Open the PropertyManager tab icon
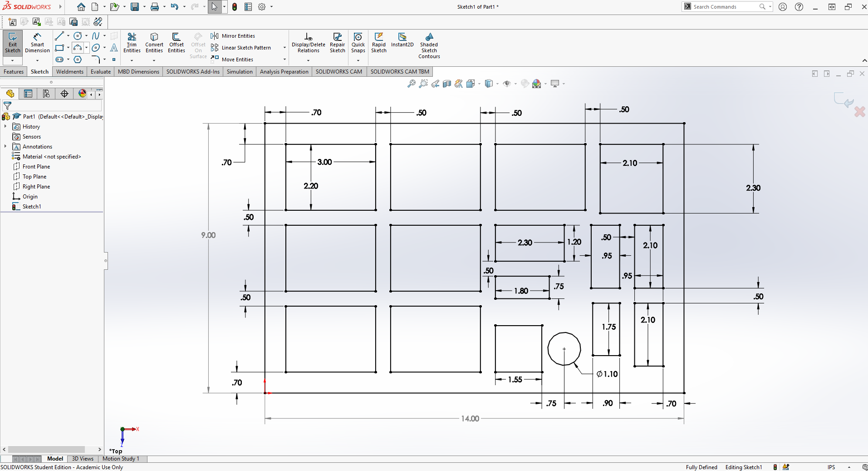The height and width of the screenshot is (471, 868). pyautogui.click(x=28, y=94)
